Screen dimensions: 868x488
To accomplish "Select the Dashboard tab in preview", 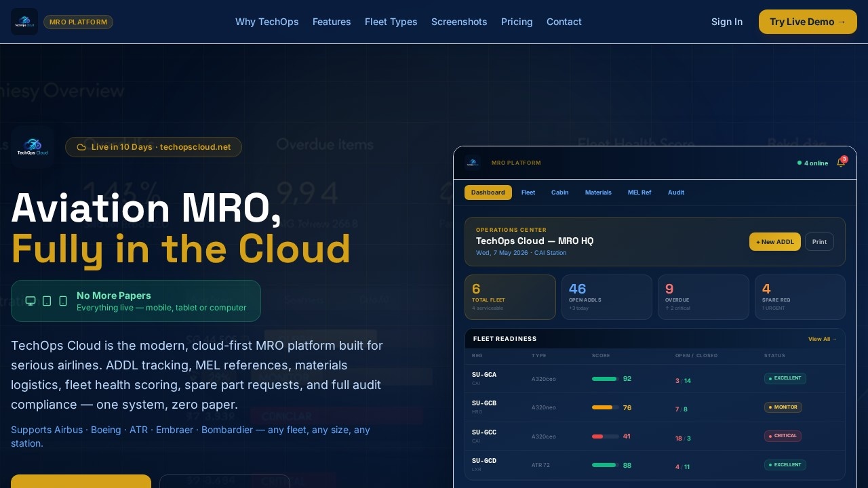I will [488, 192].
